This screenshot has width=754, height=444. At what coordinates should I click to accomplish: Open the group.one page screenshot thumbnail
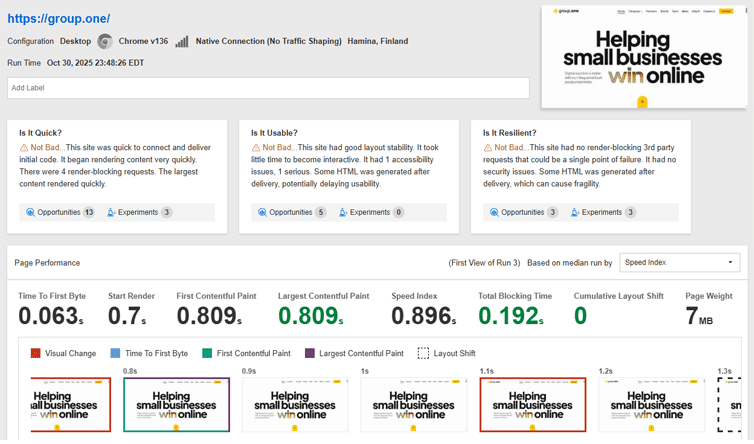tap(643, 57)
